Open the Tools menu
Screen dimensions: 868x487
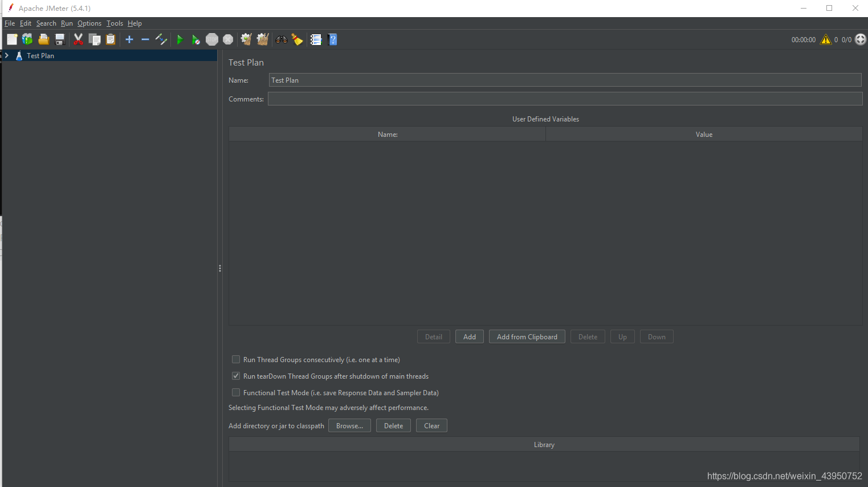pos(115,23)
